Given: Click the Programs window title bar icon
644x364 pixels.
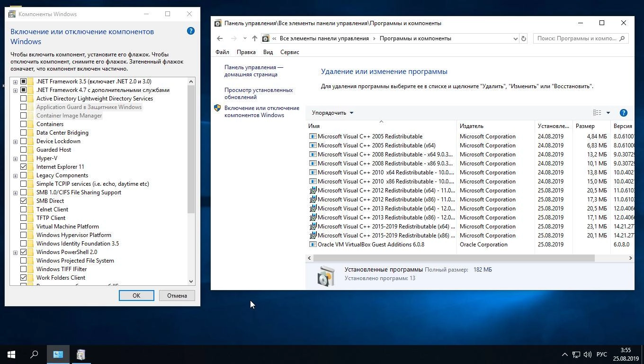Looking at the screenshot, I should click(x=218, y=23).
